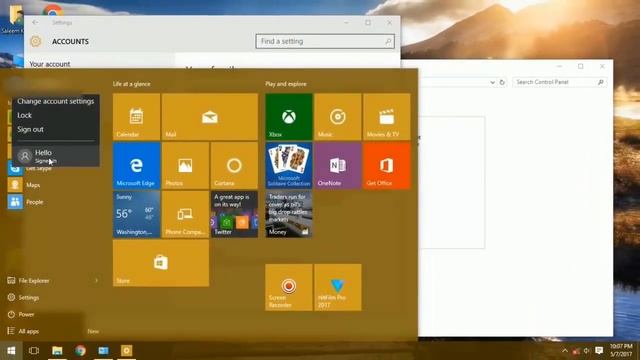This screenshot has width=640, height=360.
Task: Click the taskbar clock and date
Action: coord(621,351)
